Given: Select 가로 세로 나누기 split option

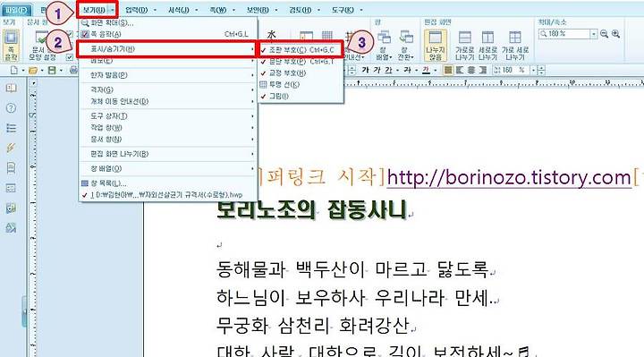Looking at the screenshot, I should click(514, 46).
